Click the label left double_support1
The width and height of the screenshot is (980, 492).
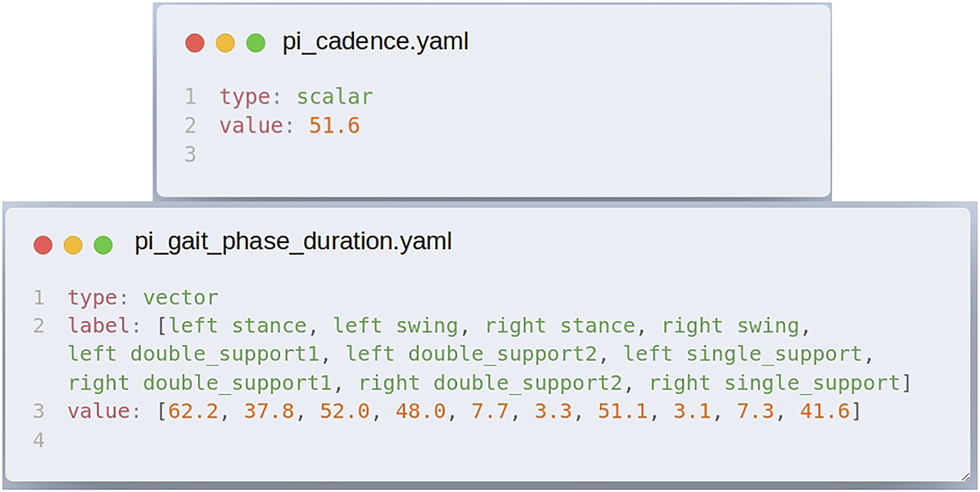click(193, 354)
